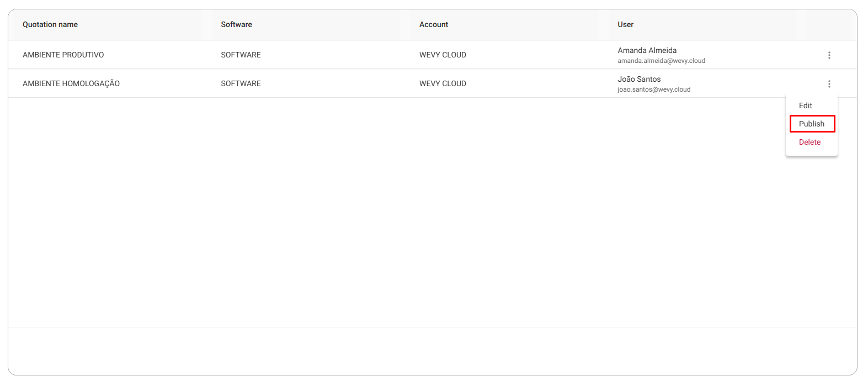868x381 pixels.
Task: Click the Quotation name column header
Action: [x=50, y=24]
